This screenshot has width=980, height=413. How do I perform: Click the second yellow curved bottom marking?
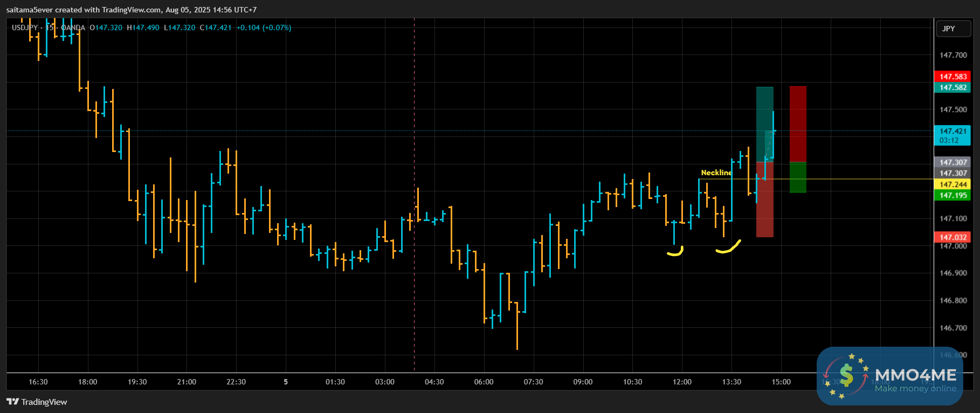728,247
